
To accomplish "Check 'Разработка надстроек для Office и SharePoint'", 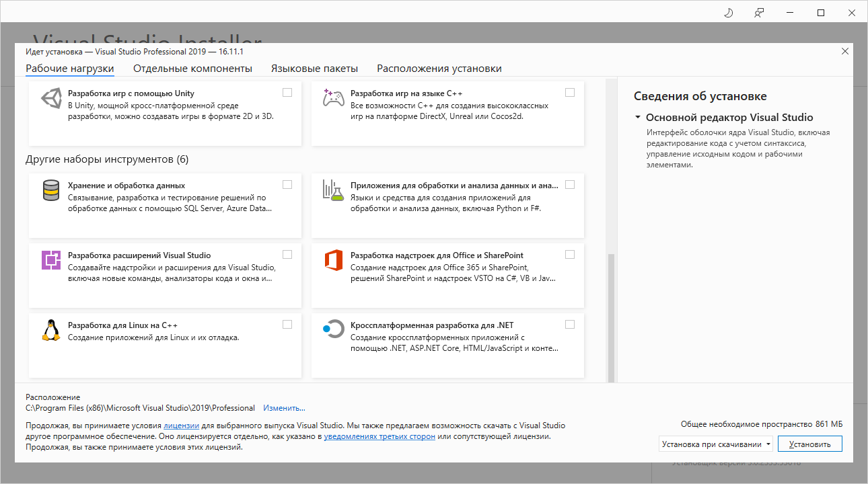I will click(570, 254).
